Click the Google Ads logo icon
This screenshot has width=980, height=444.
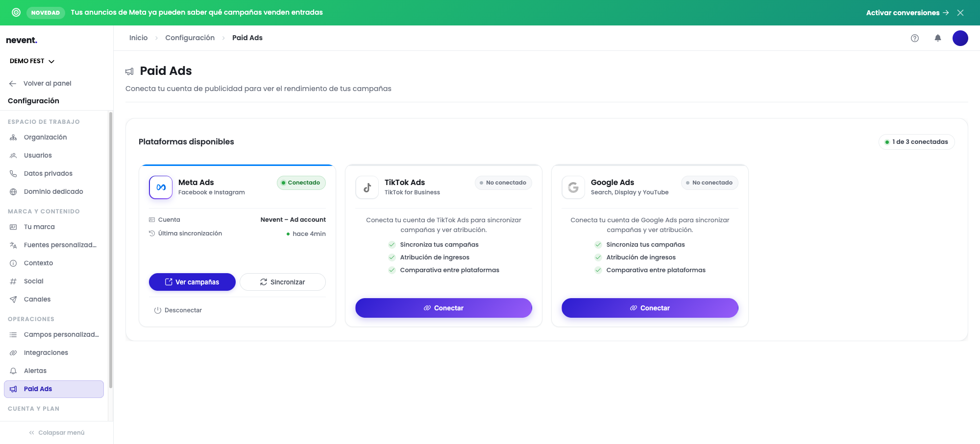click(573, 187)
